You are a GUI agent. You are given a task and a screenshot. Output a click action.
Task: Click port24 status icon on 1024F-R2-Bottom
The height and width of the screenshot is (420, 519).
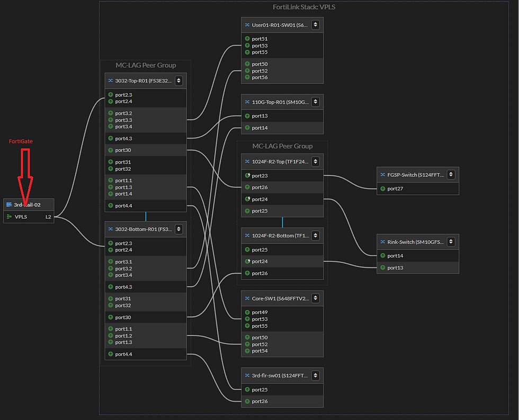point(247,261)
